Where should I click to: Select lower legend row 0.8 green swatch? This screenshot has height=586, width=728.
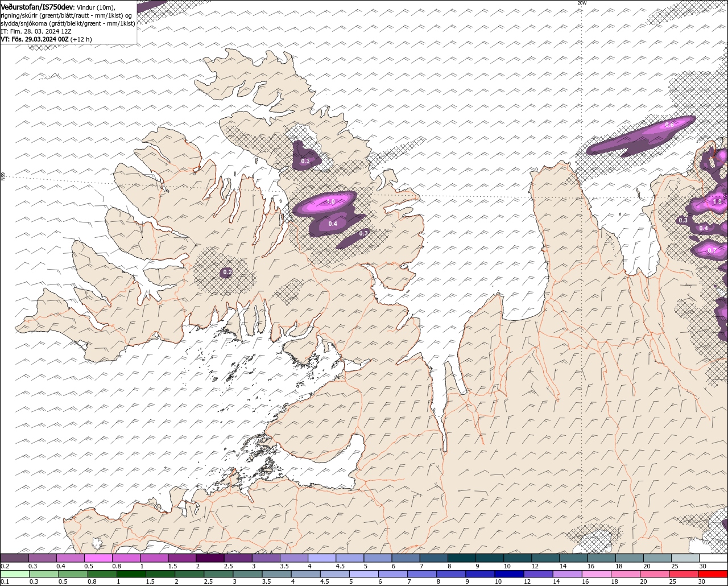[x=102, y=574]
